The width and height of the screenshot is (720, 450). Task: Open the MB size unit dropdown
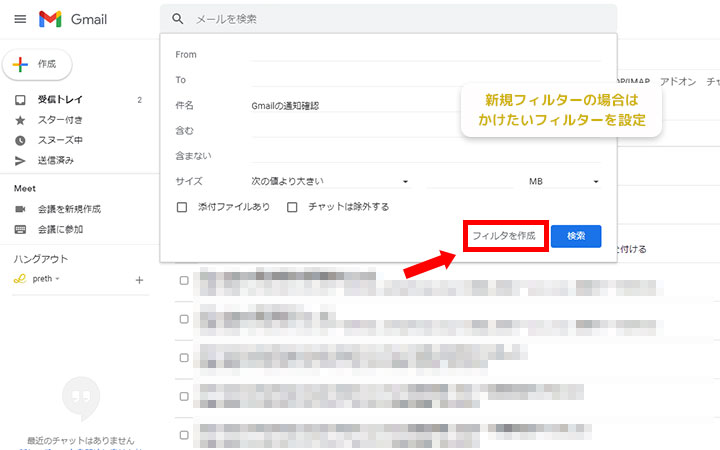(564, 181)
